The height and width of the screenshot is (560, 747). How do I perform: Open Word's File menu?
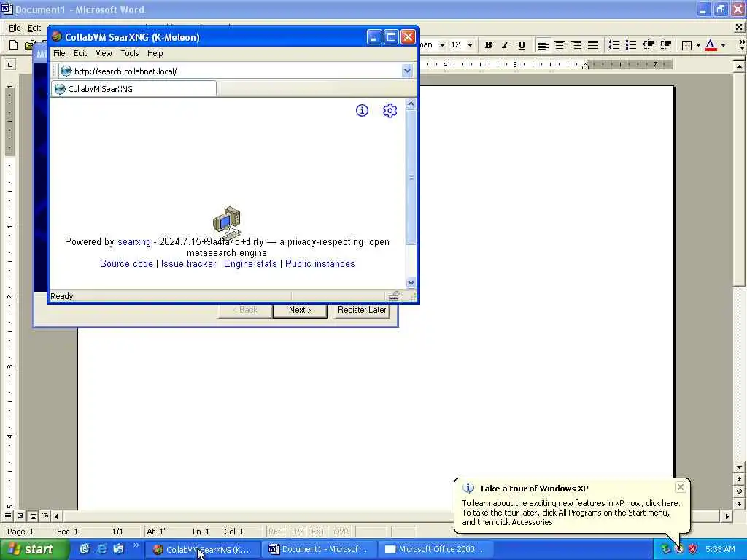(15, 28)
